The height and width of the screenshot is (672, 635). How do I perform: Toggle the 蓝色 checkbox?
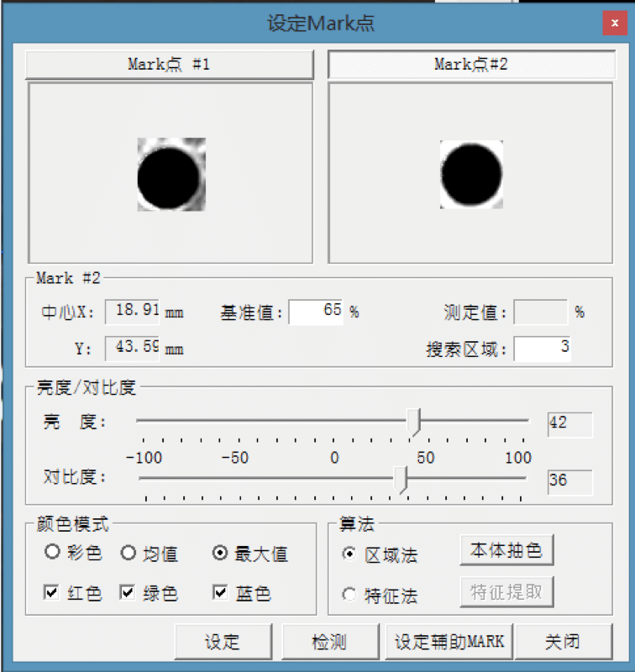(221, 593)
